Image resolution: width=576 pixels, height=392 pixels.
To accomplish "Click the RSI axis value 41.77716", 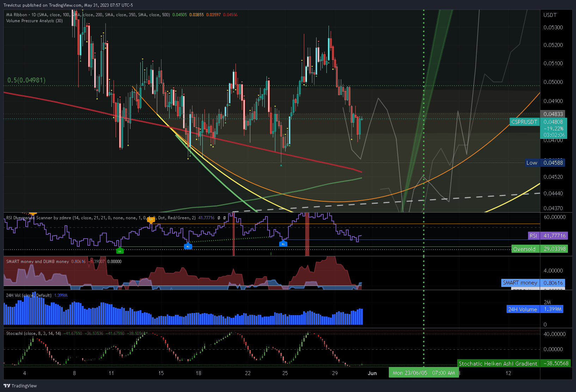I will (x=554, y=236).
